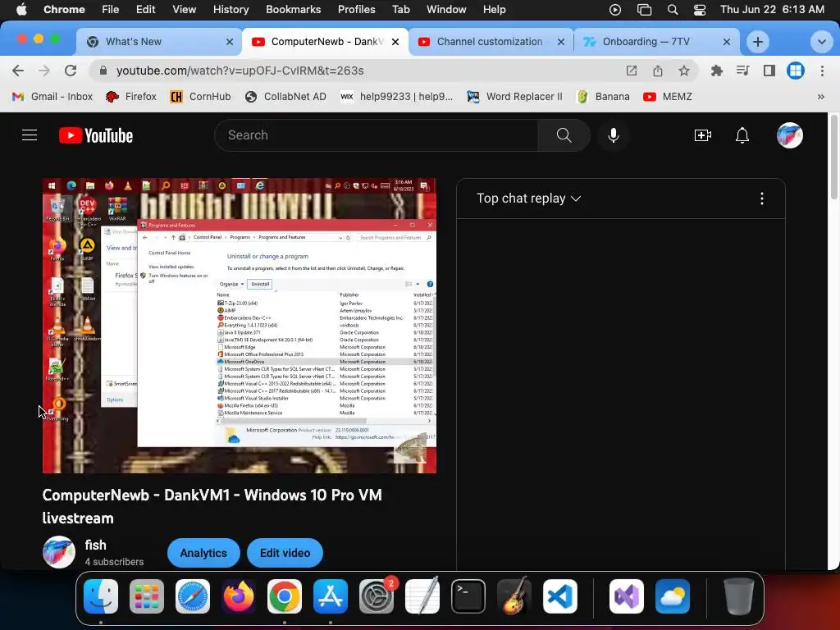
Task: Open the notifications bell
Action: 742,135
